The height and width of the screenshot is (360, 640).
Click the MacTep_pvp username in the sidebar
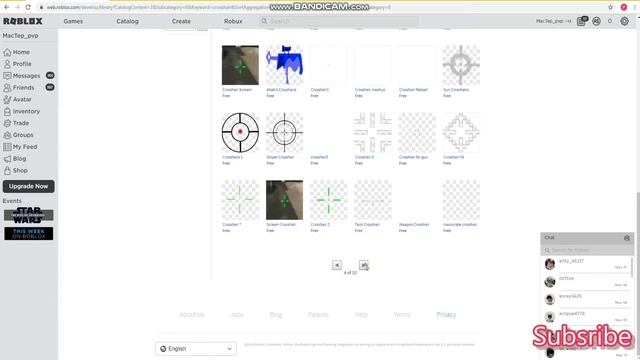pyautogui.click(x=20, y=36)
